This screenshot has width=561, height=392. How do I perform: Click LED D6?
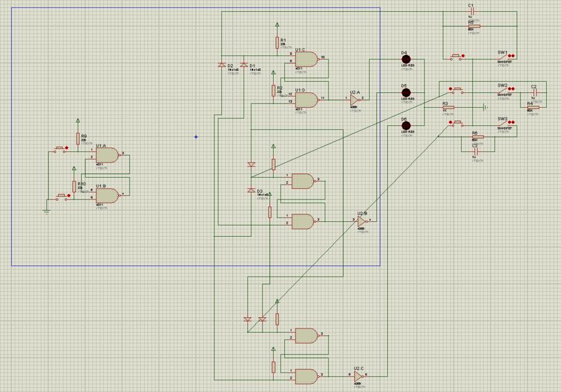click(x=406, y=127)
